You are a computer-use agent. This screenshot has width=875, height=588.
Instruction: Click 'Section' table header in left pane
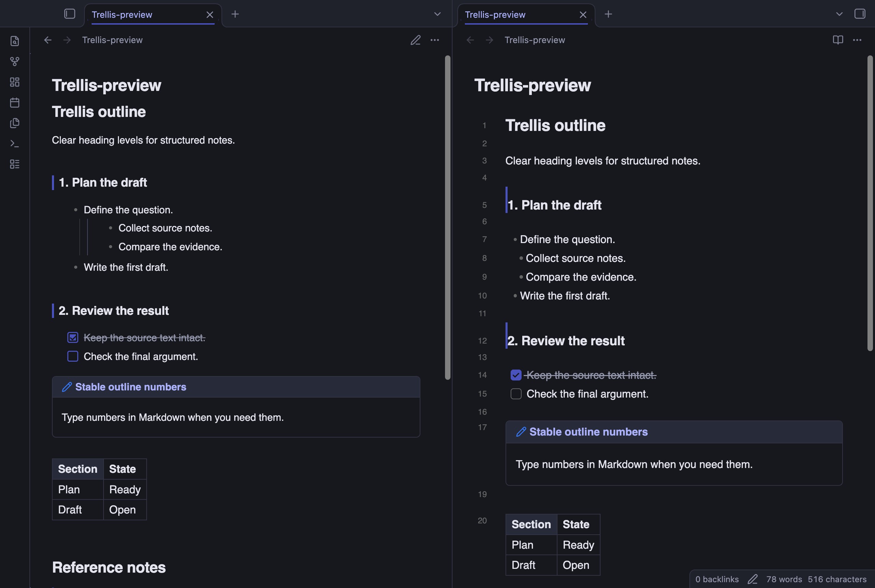click(x=78, y=469)
